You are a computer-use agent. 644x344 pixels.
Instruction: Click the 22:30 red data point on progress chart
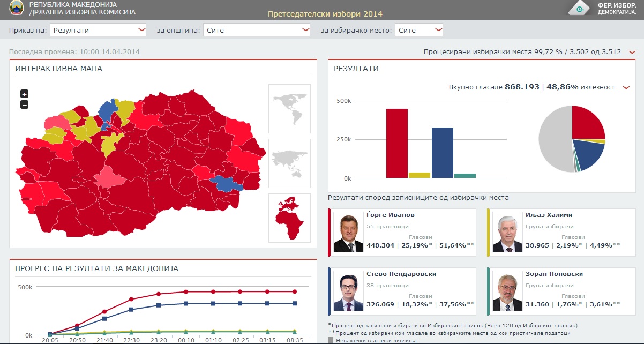(x=131, y=299)
